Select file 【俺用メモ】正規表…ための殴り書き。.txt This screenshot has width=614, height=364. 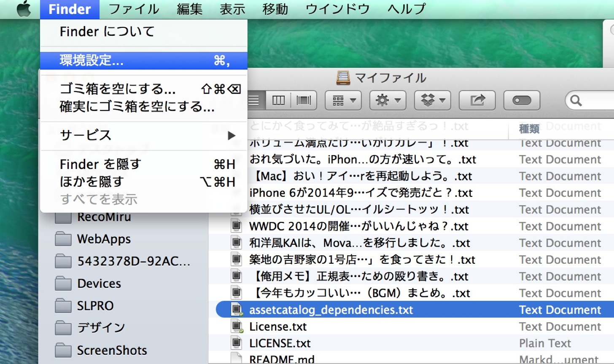pos(359,276)
